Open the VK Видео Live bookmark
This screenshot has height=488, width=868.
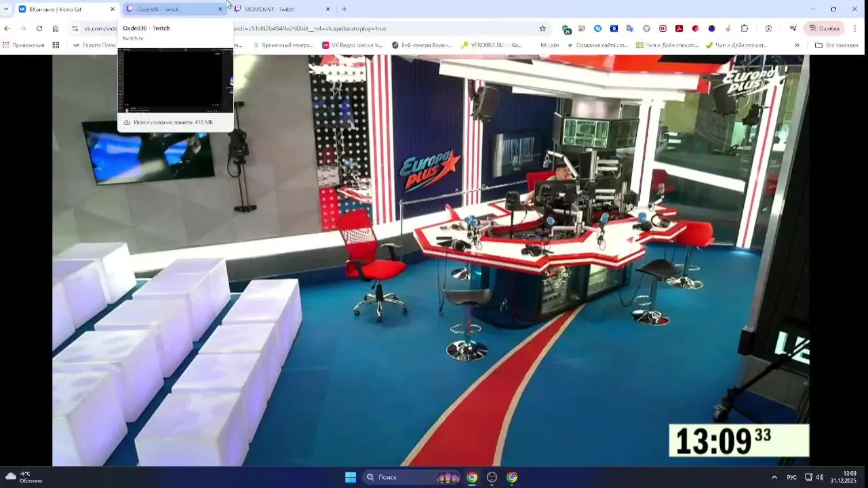click(353, 45)
